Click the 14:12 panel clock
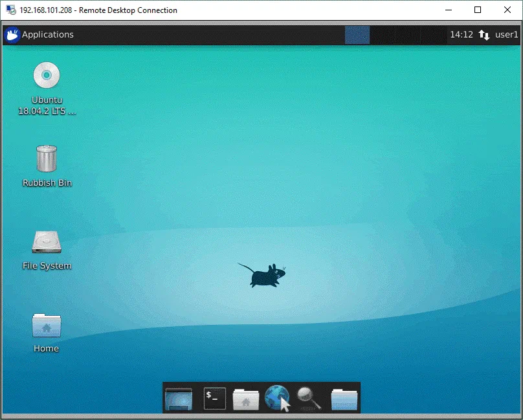The width and height of the screenshot is (523, 420). 461,35
